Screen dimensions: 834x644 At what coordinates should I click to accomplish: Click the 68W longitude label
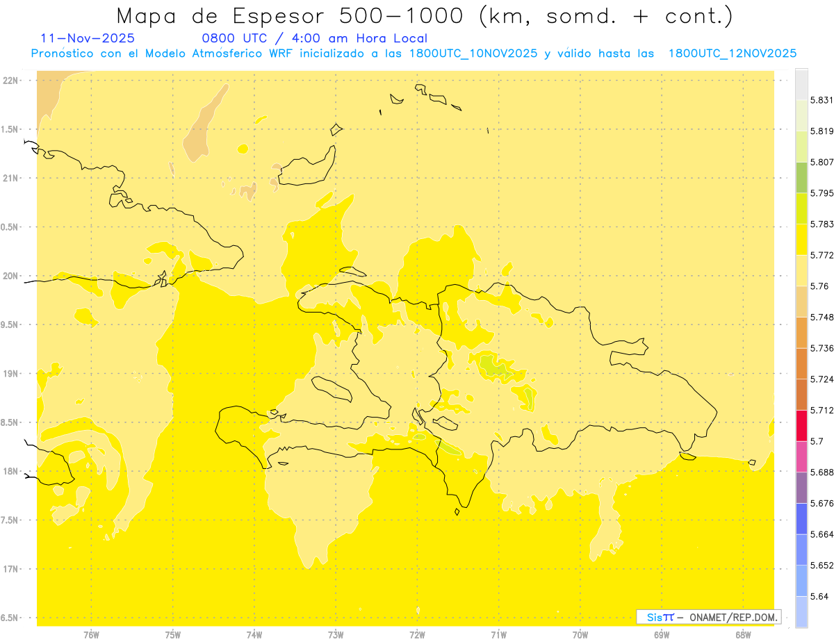point(742,635)
